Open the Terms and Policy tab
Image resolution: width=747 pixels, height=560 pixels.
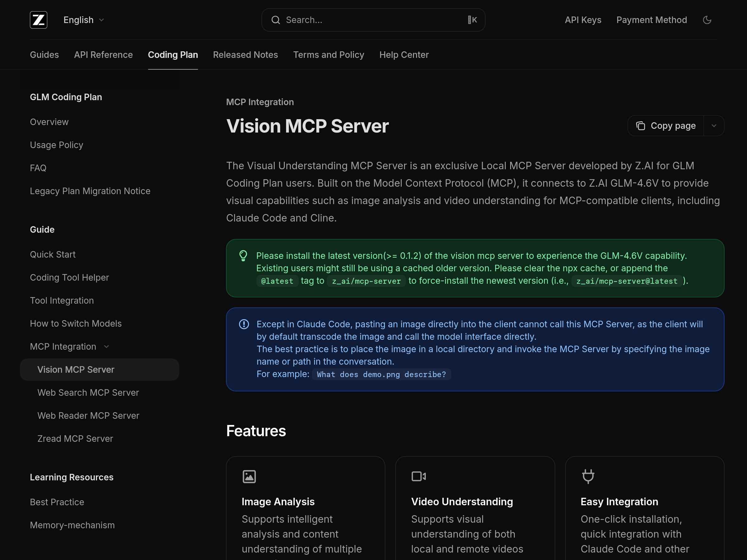click(x=329, y=55)
